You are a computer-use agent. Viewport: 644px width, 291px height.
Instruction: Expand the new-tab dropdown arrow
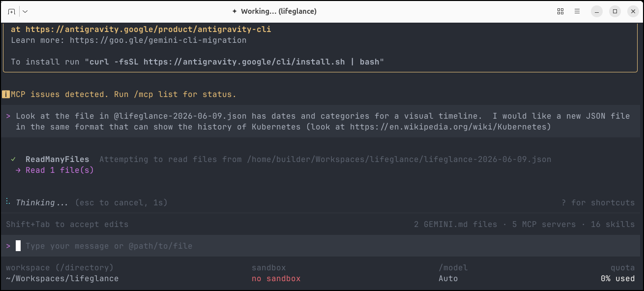coord(25,11)
